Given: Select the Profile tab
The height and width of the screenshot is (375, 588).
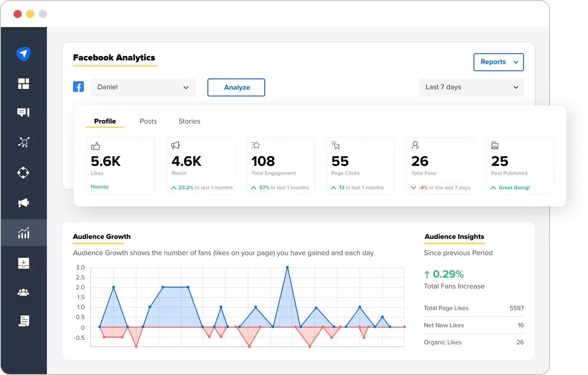Looking at the screenshot, I should 105,121.
